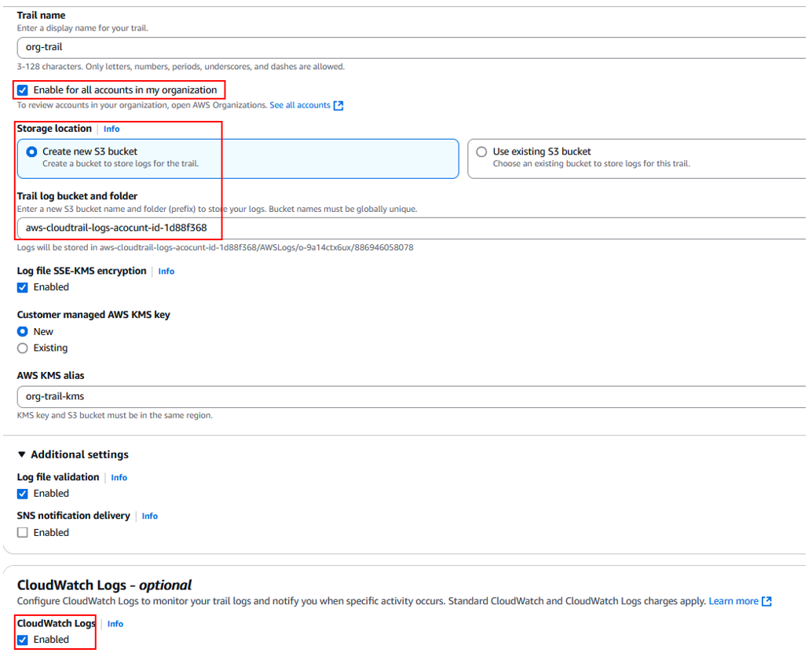The width and height of the screenshot is (812, 660).
Task: Click the '3-128 characters' trail name hint
Action: (181, 66)
